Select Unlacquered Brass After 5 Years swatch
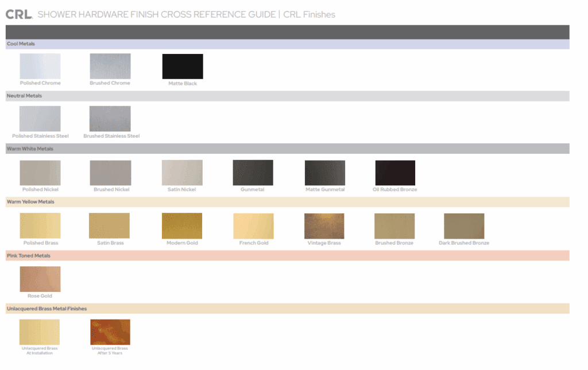 pos(110,332)
